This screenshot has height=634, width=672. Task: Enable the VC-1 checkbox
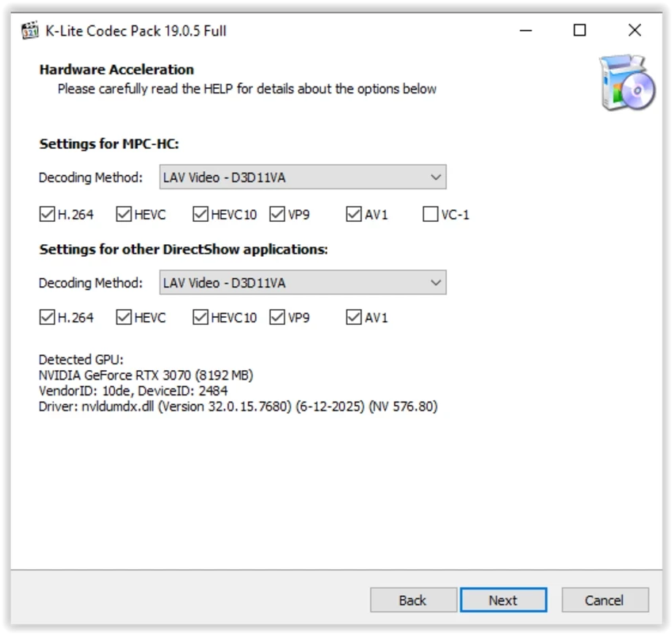click(x=430, y=214)
